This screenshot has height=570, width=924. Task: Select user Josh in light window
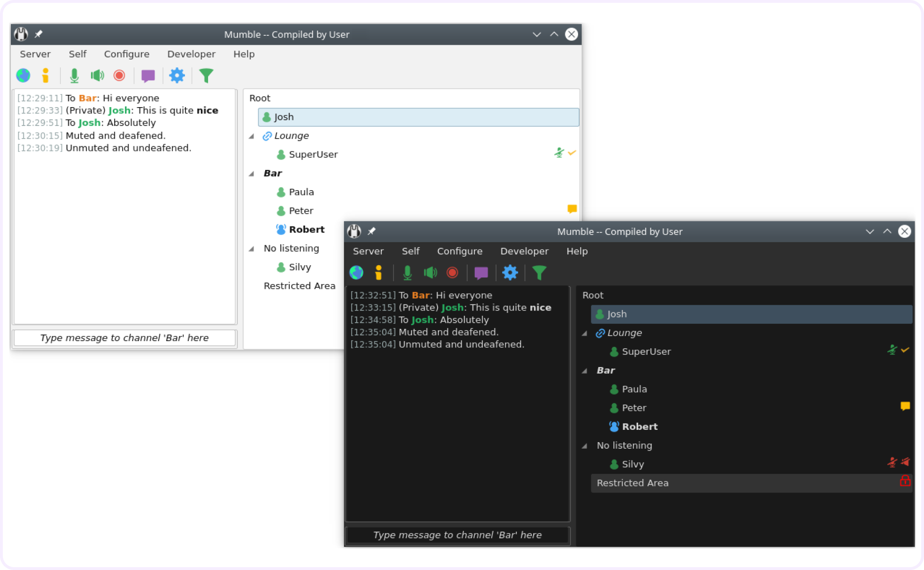coord(419,117)
